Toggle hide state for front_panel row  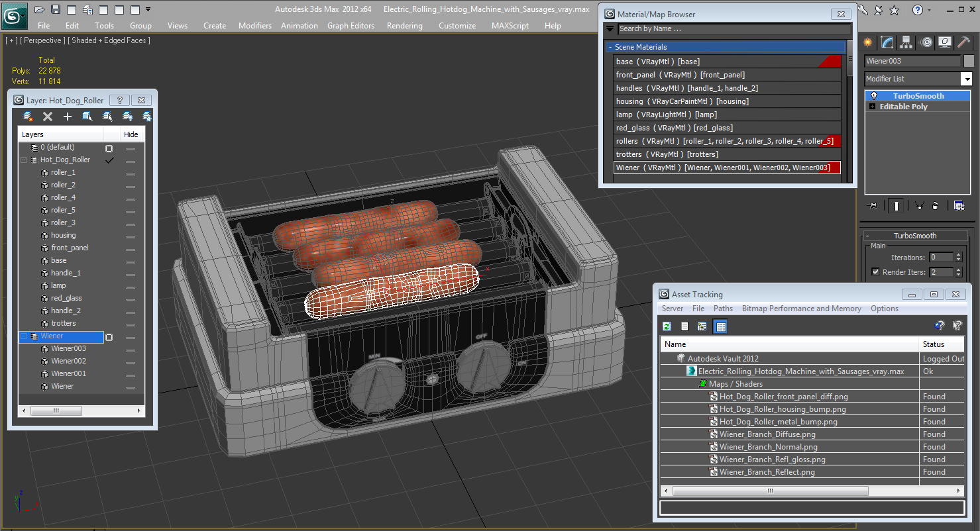tap(131, 249)
